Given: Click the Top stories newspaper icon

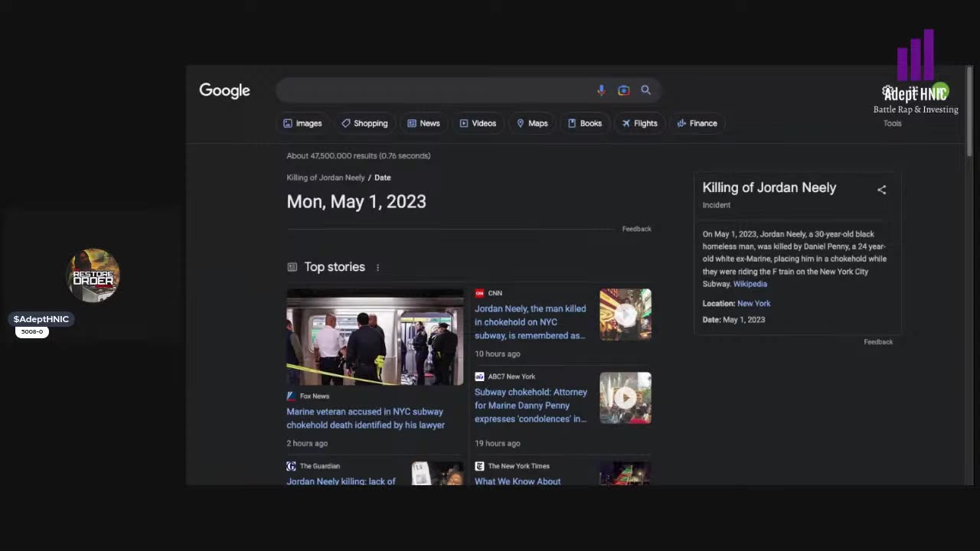Looking at the screenshot, I should (x=292, y=267).
